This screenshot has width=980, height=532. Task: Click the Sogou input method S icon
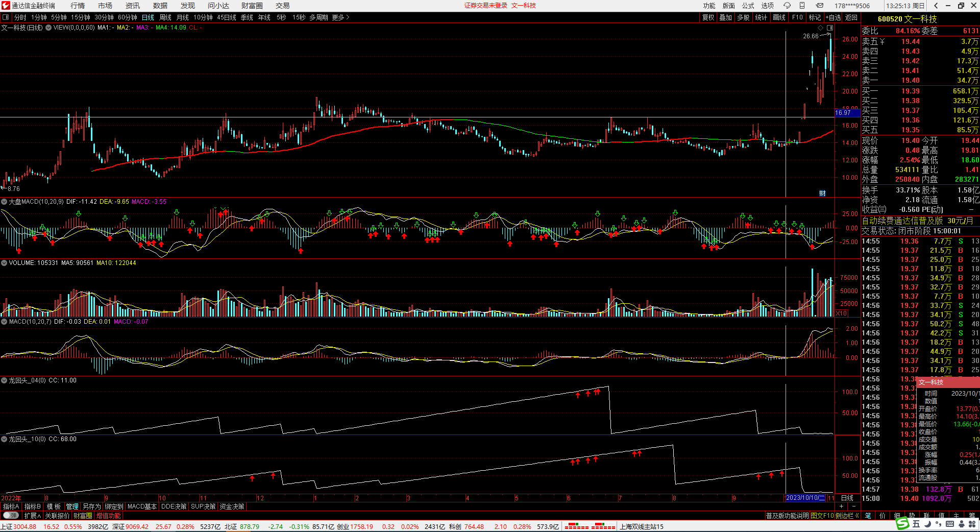[903, 523]
